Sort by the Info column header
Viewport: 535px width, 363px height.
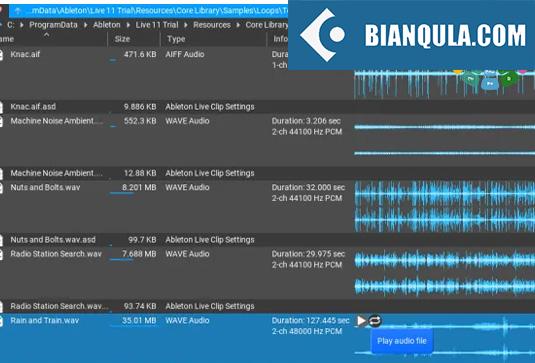[x=280, y=39]
